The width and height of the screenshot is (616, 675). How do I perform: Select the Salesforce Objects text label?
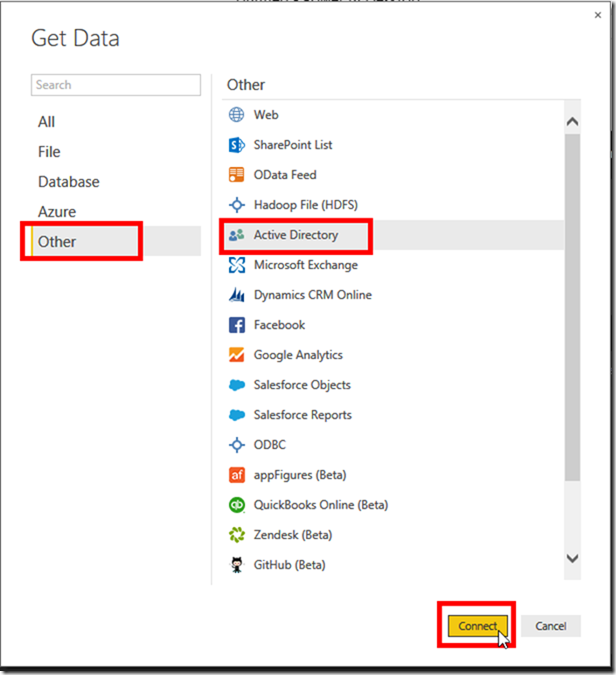(x=302, y=385)
